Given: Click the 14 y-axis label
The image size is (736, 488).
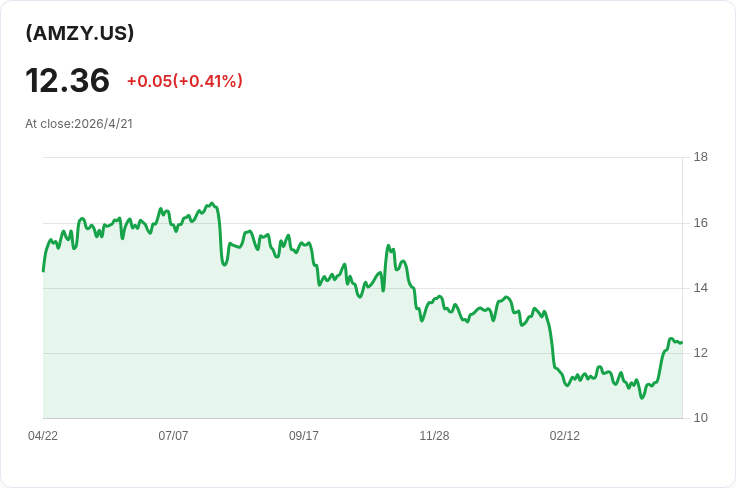Looking at the screenshot, I should click(x=700, y=288).
